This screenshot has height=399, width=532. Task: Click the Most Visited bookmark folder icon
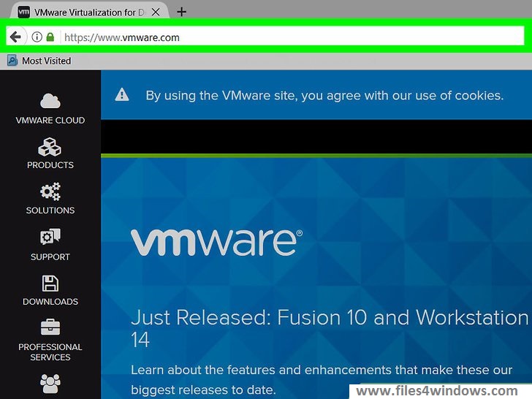tap(12, 61)
